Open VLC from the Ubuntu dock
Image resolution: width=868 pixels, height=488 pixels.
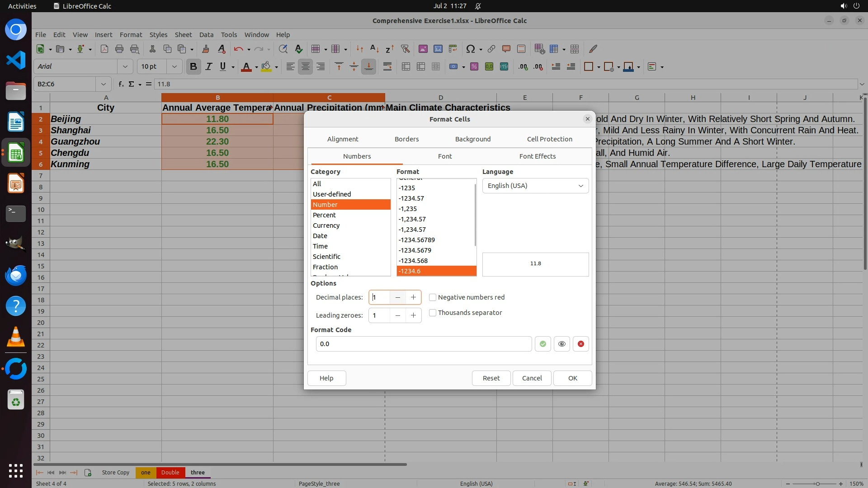click(16, 337)
